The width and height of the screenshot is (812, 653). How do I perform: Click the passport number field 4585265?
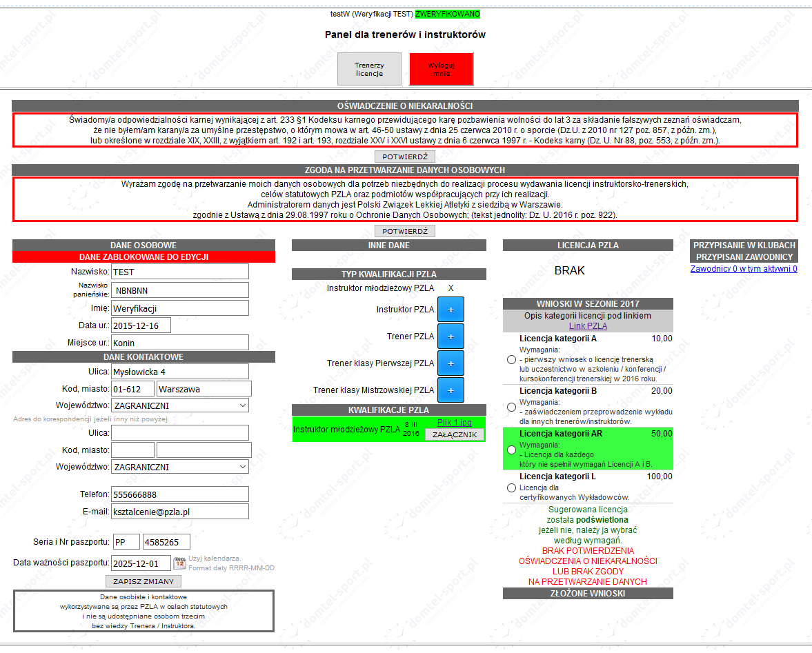166,542
